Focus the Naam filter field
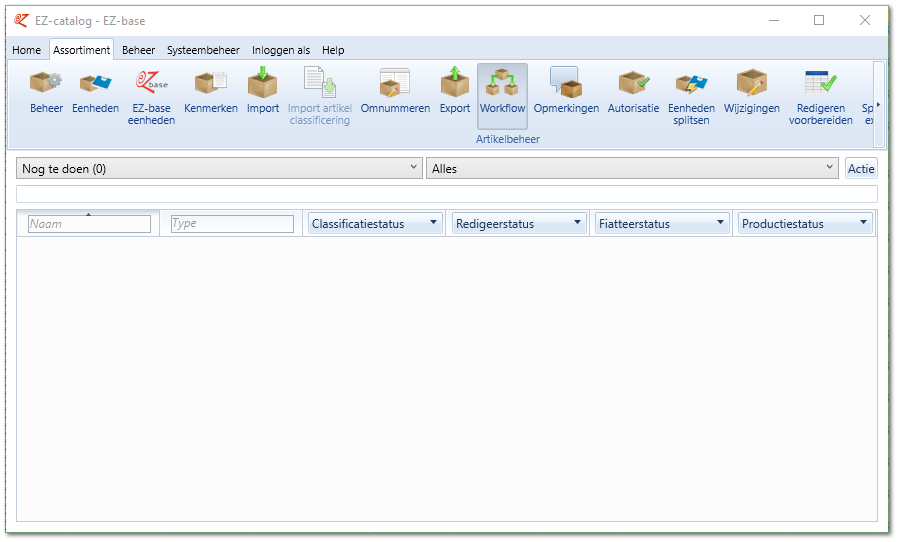The image size is (898, 542). [89, 224]
